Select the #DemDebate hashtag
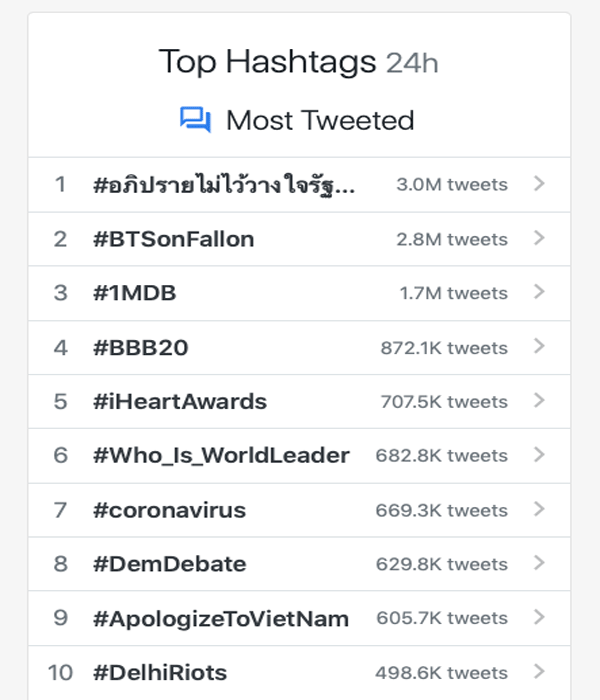 (169, 564)
